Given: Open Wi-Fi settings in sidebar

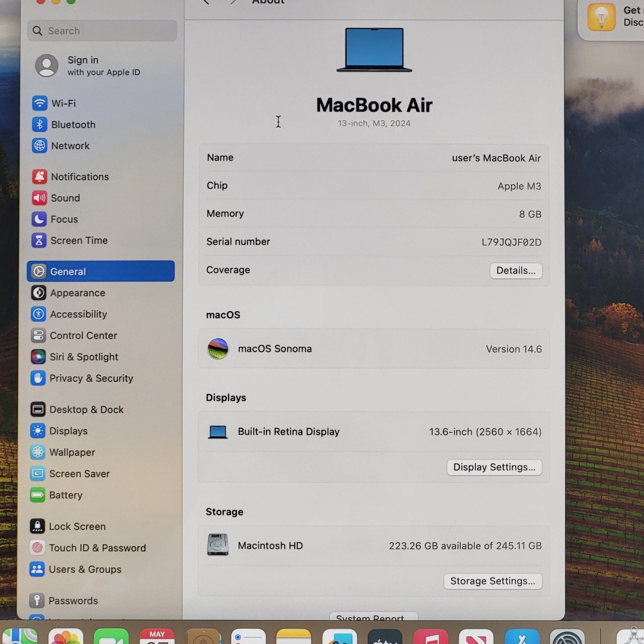Looking at the screenshot, I should 101,103.
